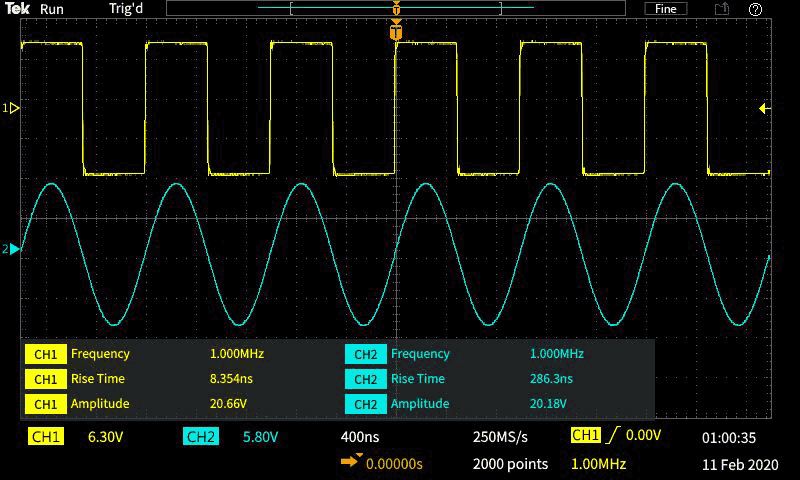This screenshot has height=480, width=800.
Task: Click the orange trigger position T marker
Action: [396, 32]
